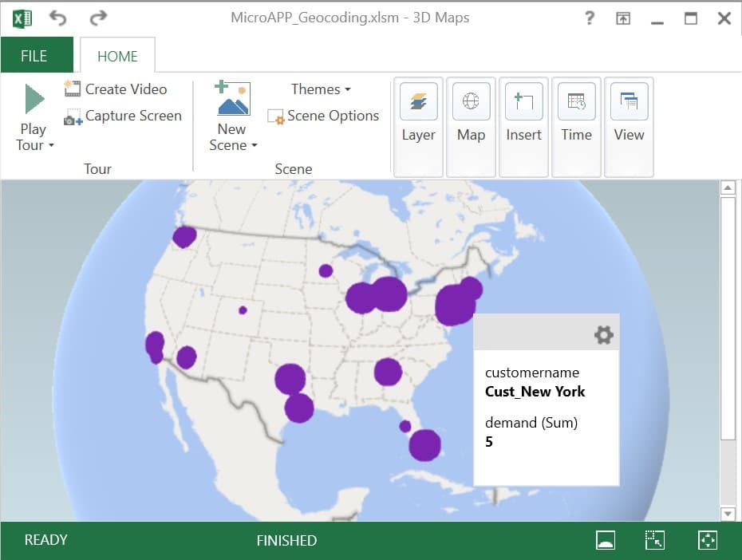Viewport: 742px width, 560px height.
Task: Select the Phoenix area data bubble
Action: pos(187,357)
